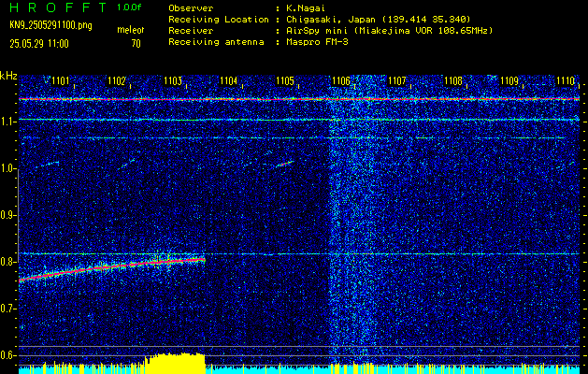Image resolution: width=588 pixels, height=374 pixels.
Task: Click the 1105 time marker
Action: pos(285,80)
